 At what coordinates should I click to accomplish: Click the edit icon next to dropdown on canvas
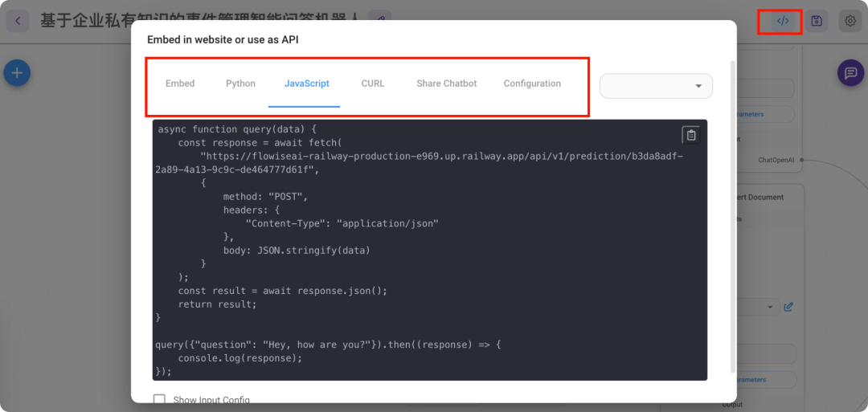tap(789, 306)
